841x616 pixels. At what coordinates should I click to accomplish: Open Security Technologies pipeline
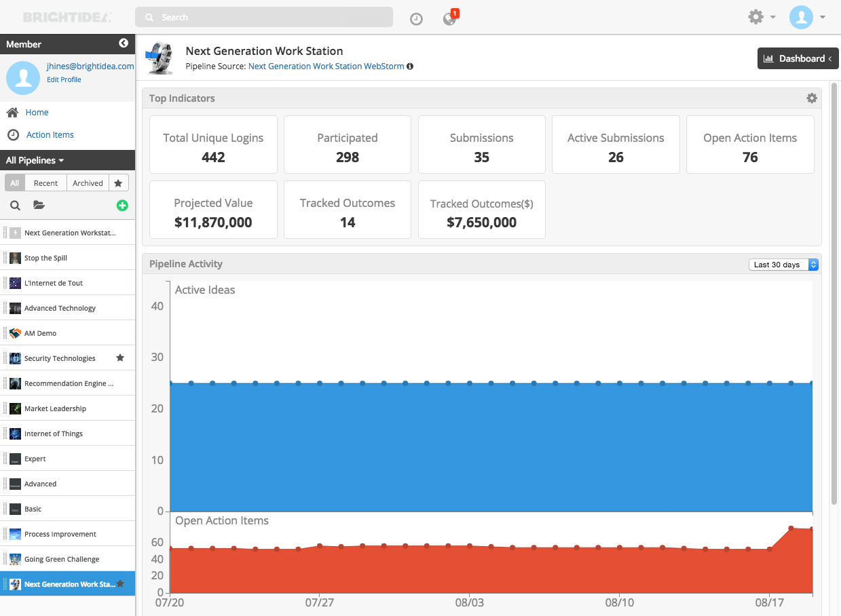tap(68, 358)
